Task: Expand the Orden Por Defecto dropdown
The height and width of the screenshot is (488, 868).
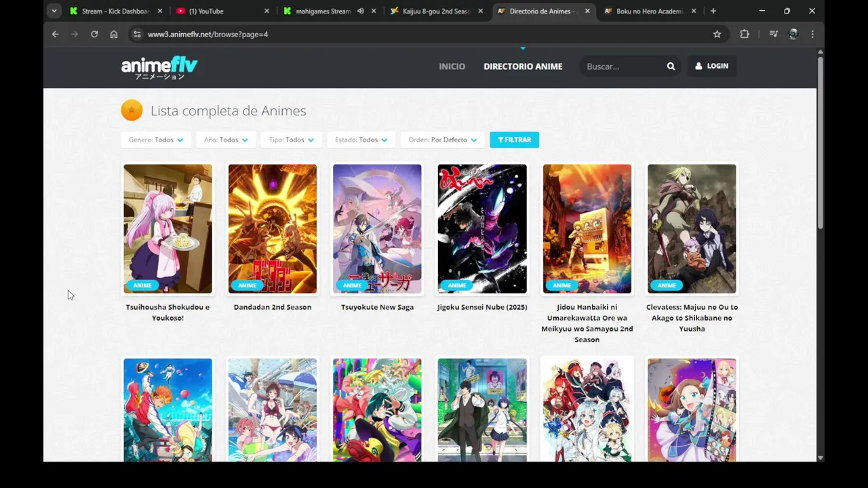Action: (443, 140)
